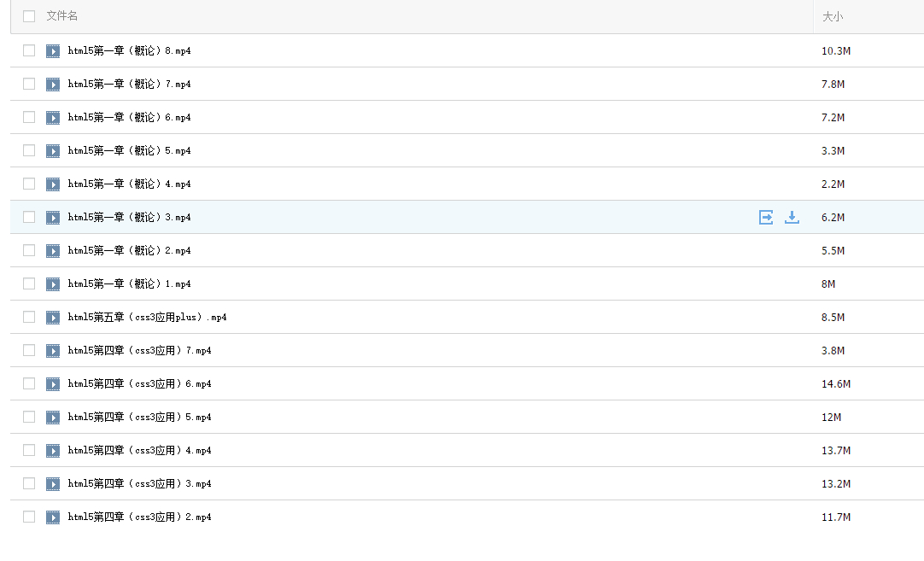The width and height of the screenshot is (924, 561).
Task: Click video icon for html5第一章（概论）1.mp4
Action: click(53, 284)
